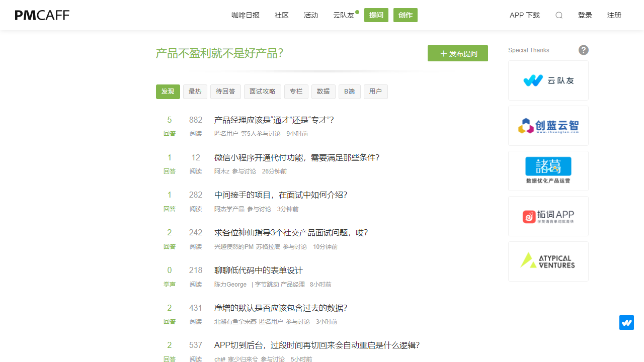The height and width of the screenshot is (362, 644).
Task: Switch to the 最热 tab
Action: (195, 92)
